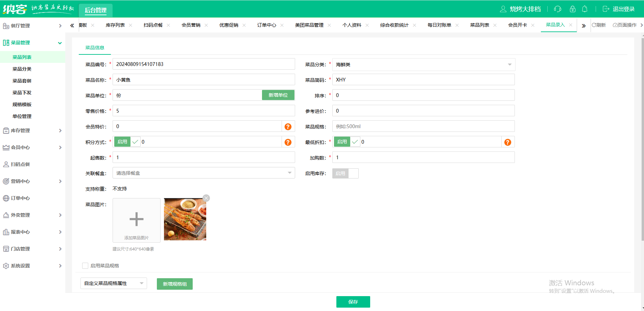Toggle the 积分方式 启用 switch
The height and width of the screenshot is (311, 644).
[127, 142]
